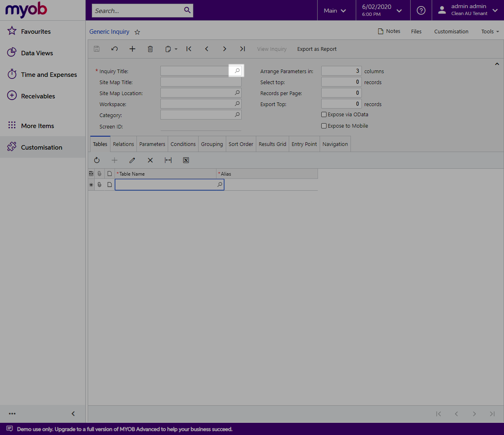Open Data Views in the sidebar
Image resolution: width=504 pixels, height=435 pixels.
43,53
